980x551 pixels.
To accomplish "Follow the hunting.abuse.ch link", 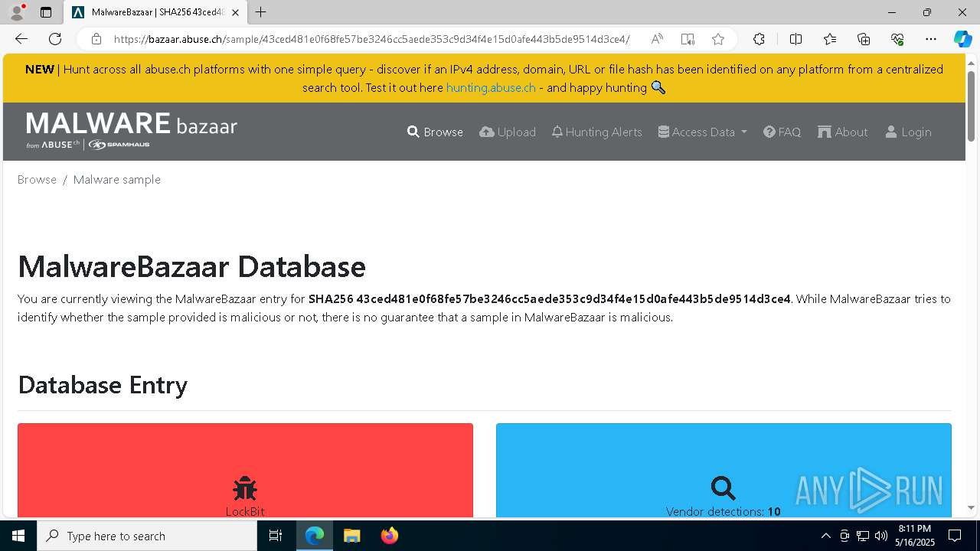I will click(491, 87).
